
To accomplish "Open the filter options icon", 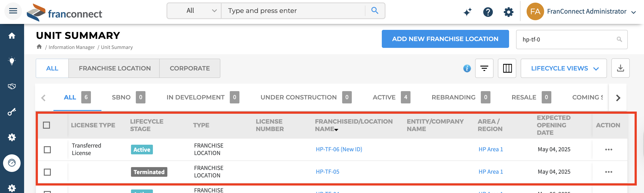I will point(484,68).
